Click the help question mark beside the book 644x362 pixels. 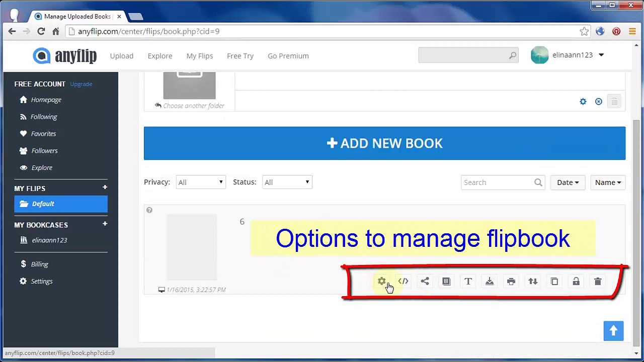point(149,210)
